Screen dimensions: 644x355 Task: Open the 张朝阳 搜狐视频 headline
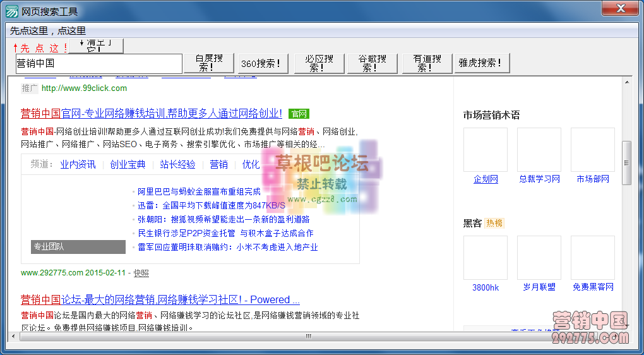pos(224,219)
